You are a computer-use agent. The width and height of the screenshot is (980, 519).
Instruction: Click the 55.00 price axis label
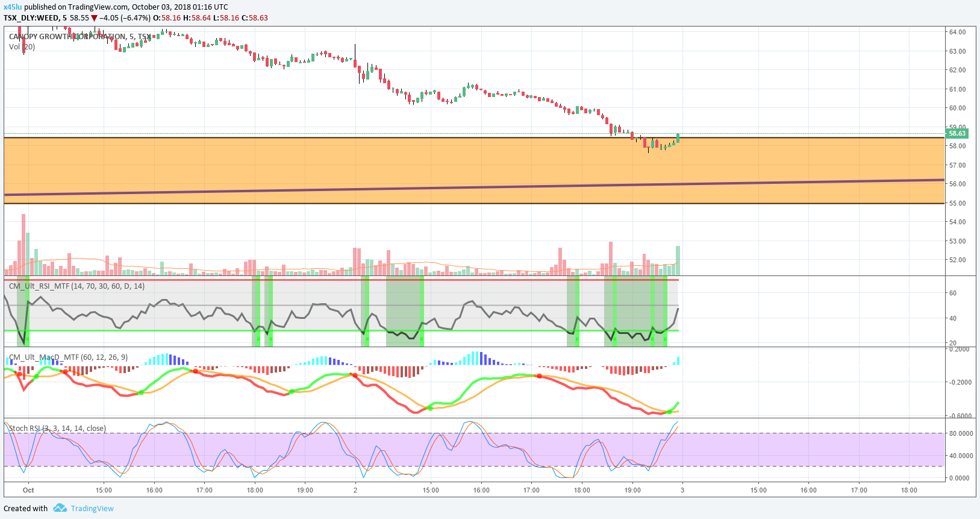[x=957, y=203]
